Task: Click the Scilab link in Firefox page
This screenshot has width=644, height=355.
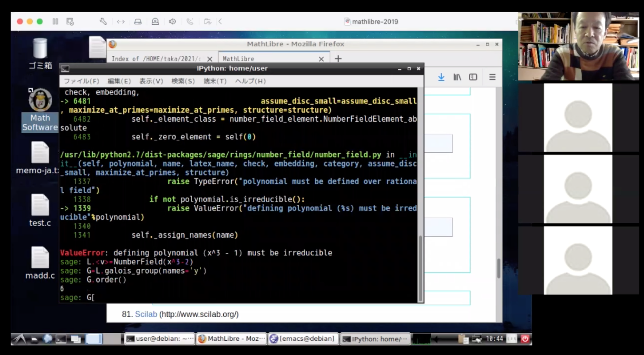Action: pyautogui.click(x=146, y=314)
